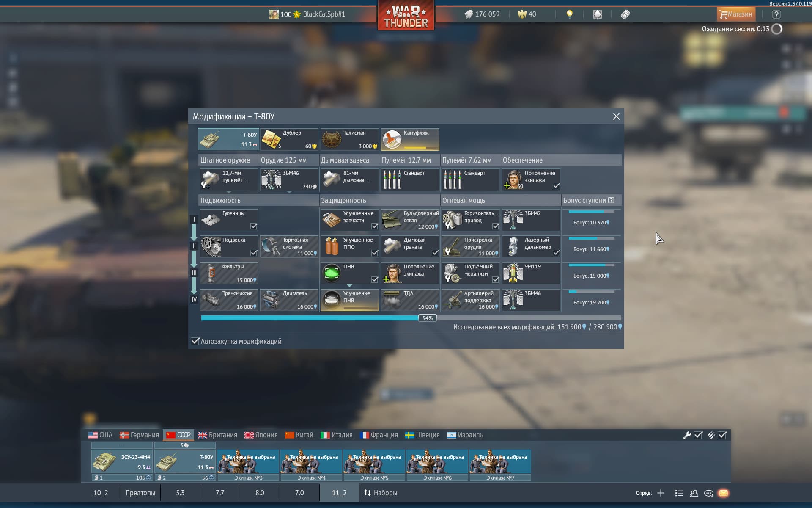Select the Улучшенные запчасти modification
Viewport: 812px width, 508px height.
[349, 220]
